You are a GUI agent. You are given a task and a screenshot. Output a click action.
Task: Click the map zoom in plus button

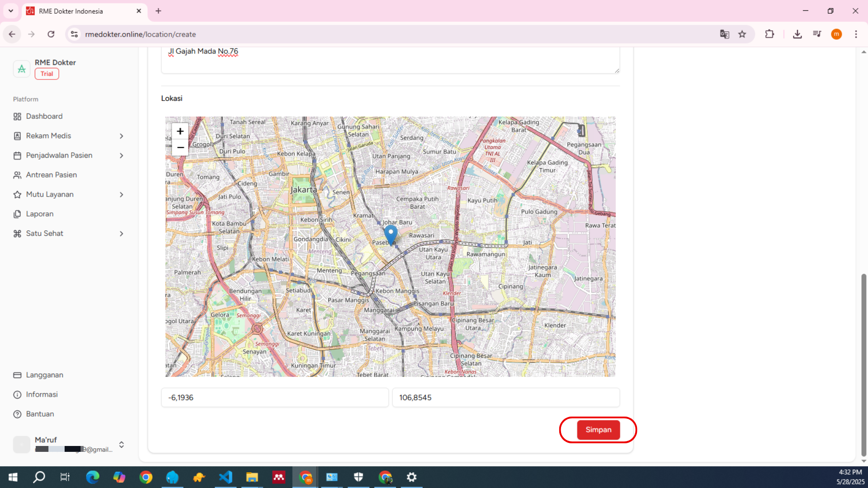pyautogui.click(x=180, y=131)
